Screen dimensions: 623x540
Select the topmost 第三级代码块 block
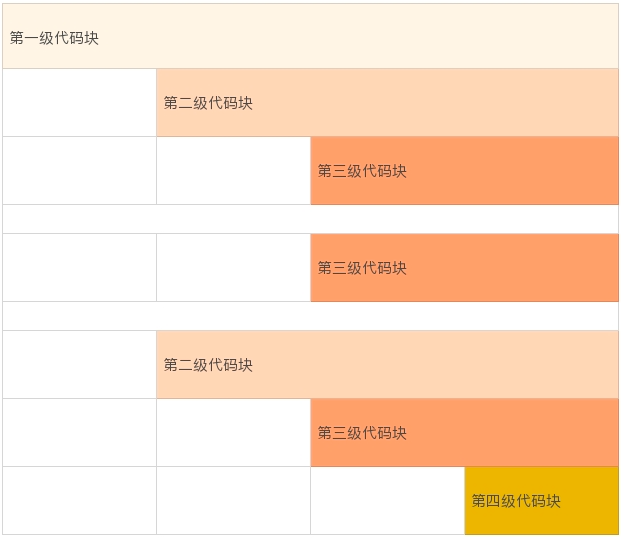[x=464, y=170]
